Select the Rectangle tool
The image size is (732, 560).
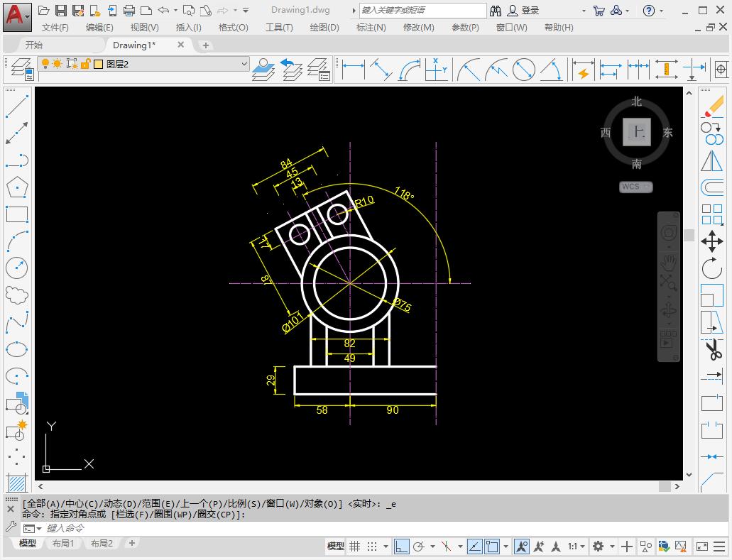(x=17, y=214)
